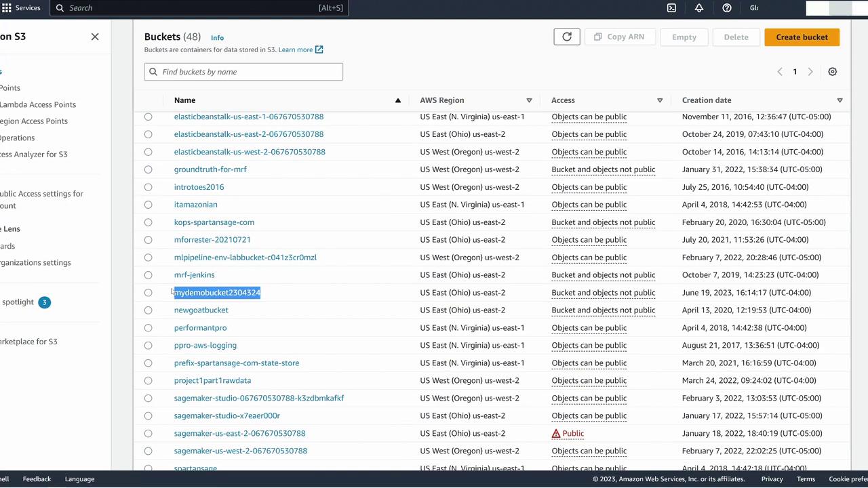This screenshot has height=488, width=868.
Task: Focus the top AWS Search box
Action: pyautogui.click(x=199, y=8)
